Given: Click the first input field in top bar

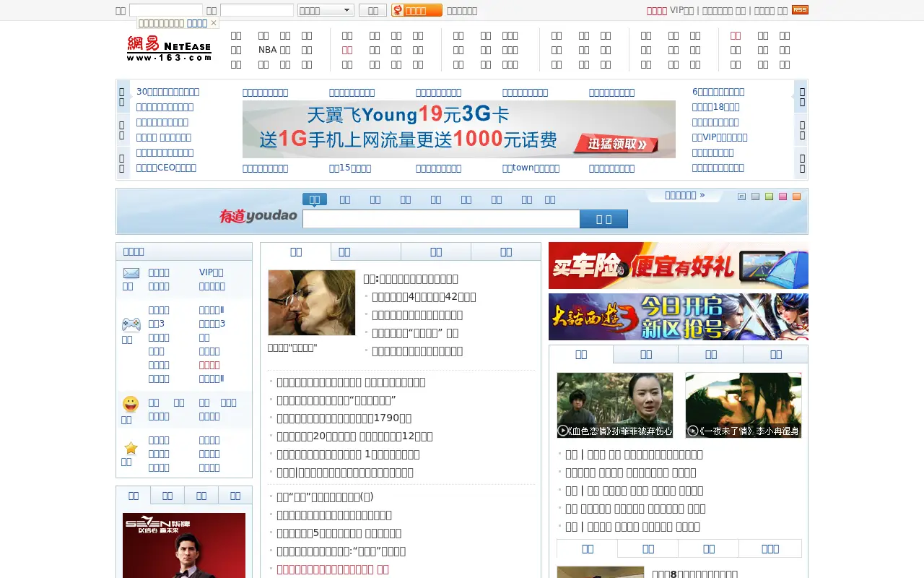Looking at the screenshot, I should (x=166, y=10).
